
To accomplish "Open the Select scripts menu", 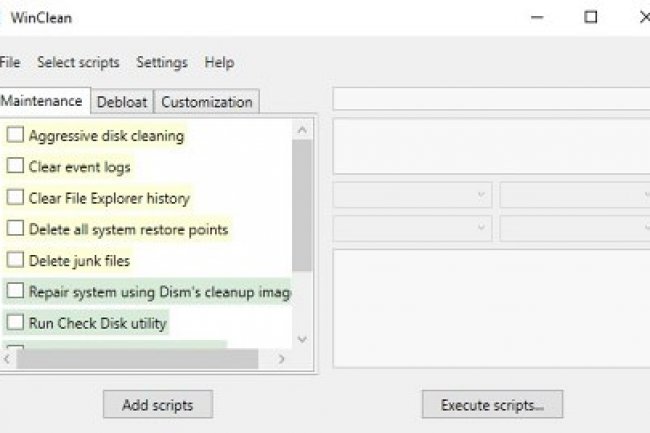I will point(78,62).
